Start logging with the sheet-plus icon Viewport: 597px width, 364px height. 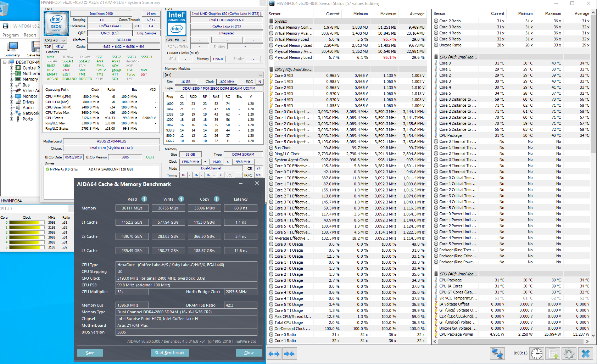(553, 353)
